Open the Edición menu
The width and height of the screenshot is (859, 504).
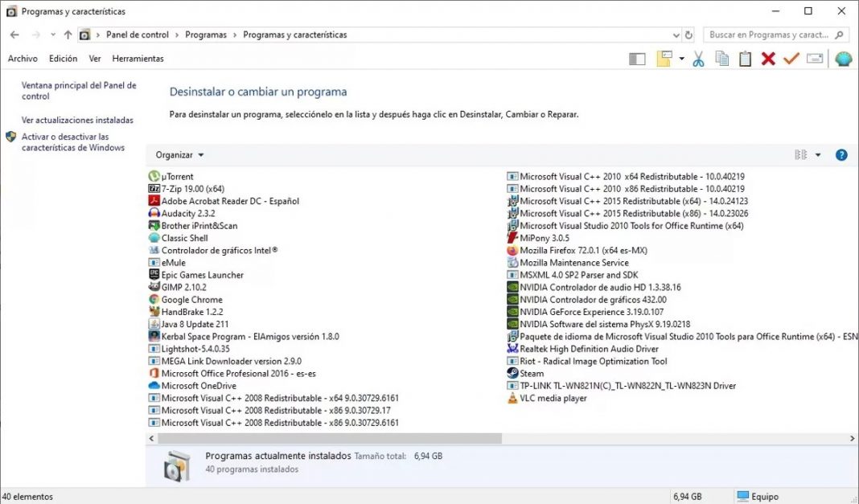[63, 58]
